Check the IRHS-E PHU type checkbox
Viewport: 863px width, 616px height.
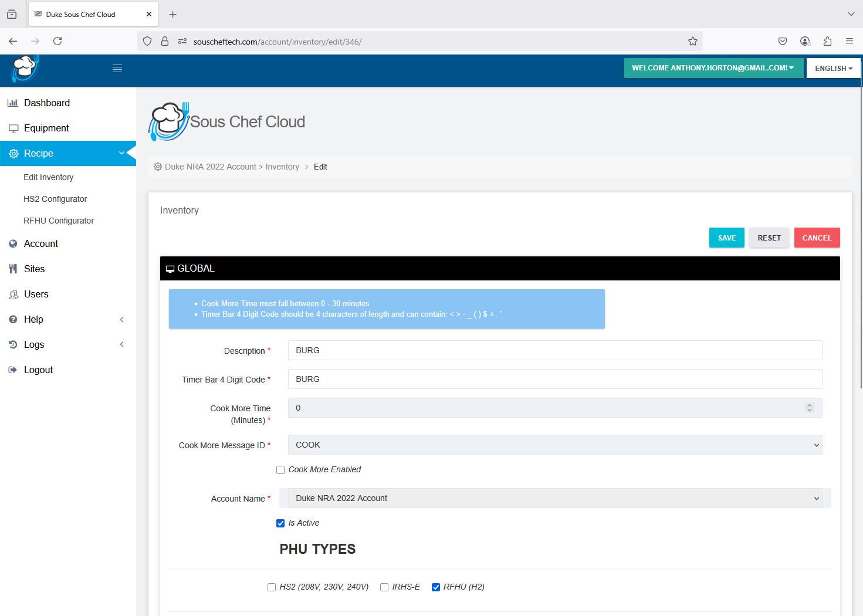click(384, 587)
